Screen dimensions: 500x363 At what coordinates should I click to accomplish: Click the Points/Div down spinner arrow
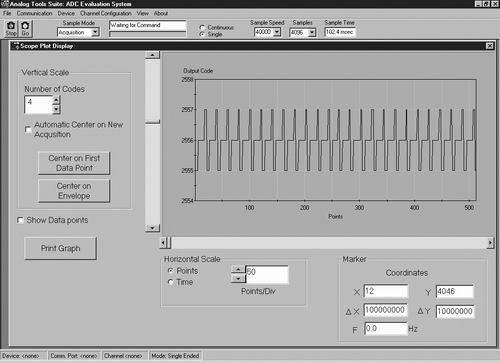pyautogui.click(x=238, y=278)
